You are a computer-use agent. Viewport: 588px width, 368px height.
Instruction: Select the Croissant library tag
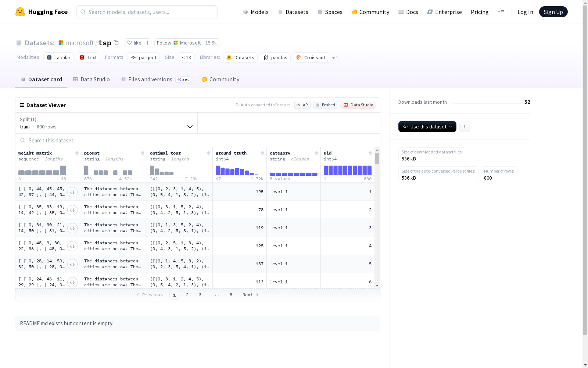click(x=311, y=57)
